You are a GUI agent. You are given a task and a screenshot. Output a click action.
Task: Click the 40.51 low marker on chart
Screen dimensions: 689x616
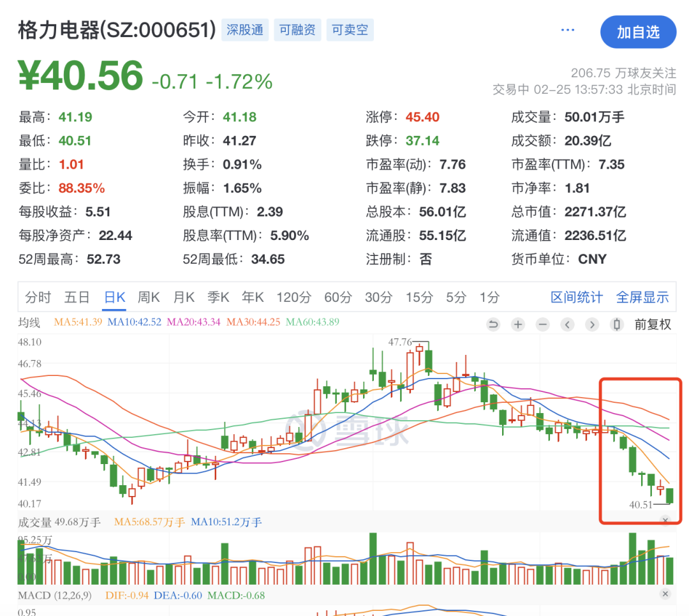tap(641, 505)
